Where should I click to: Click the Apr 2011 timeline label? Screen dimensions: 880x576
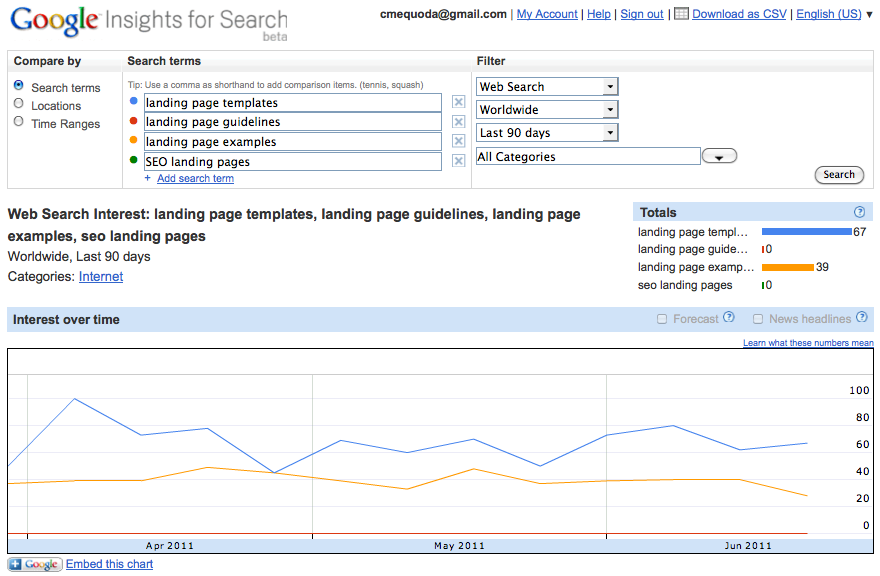pyautogui.click(x=169, y=546)
